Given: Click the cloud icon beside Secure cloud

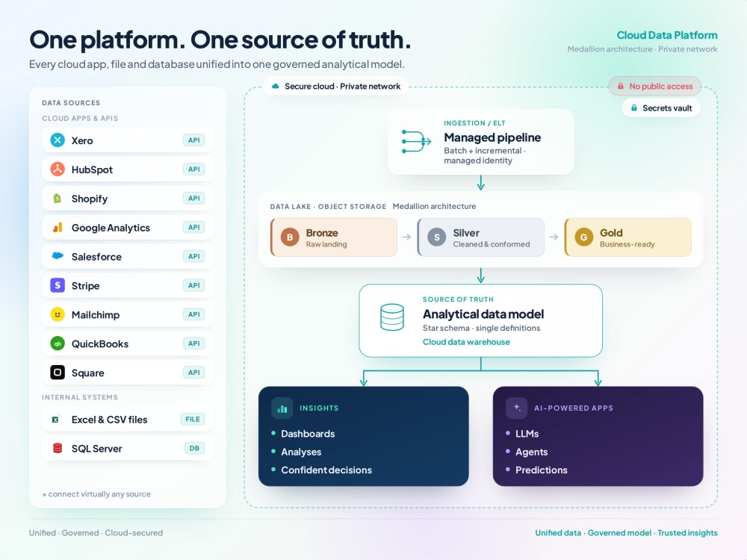Looking at the screenshot, I should pos(276,86).
